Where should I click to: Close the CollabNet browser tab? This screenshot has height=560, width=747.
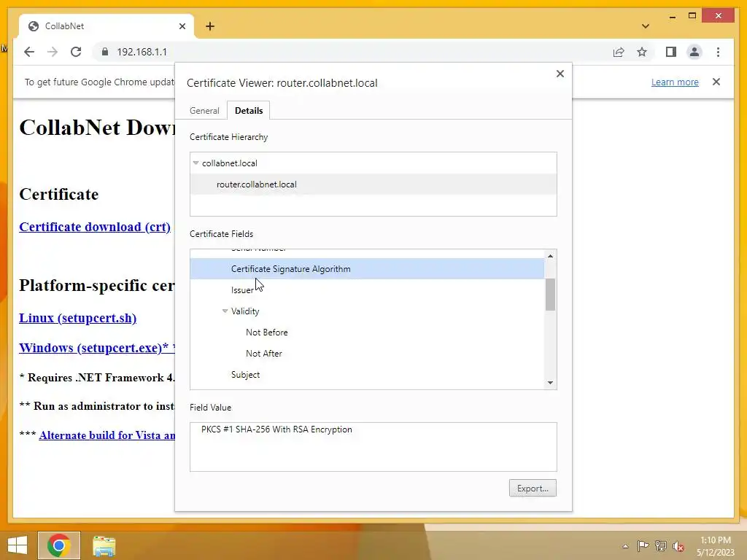(182, 26)
